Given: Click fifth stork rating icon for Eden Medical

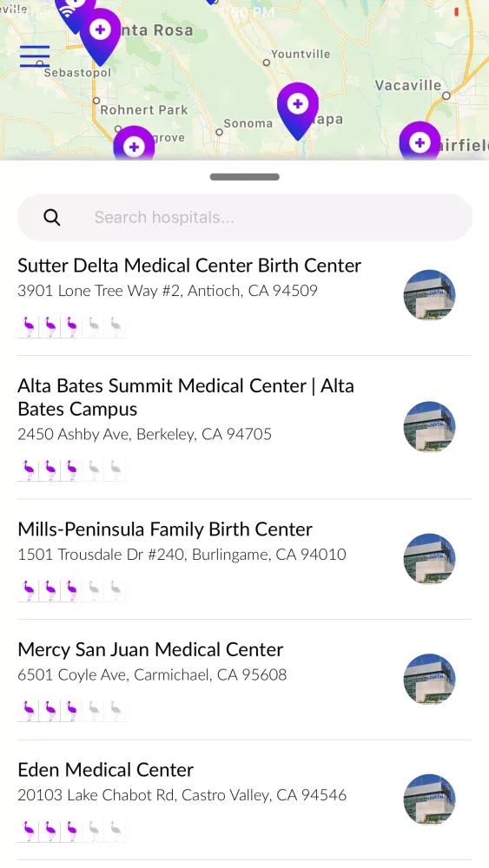Looking at the screenshot, I should click(116, 831).
